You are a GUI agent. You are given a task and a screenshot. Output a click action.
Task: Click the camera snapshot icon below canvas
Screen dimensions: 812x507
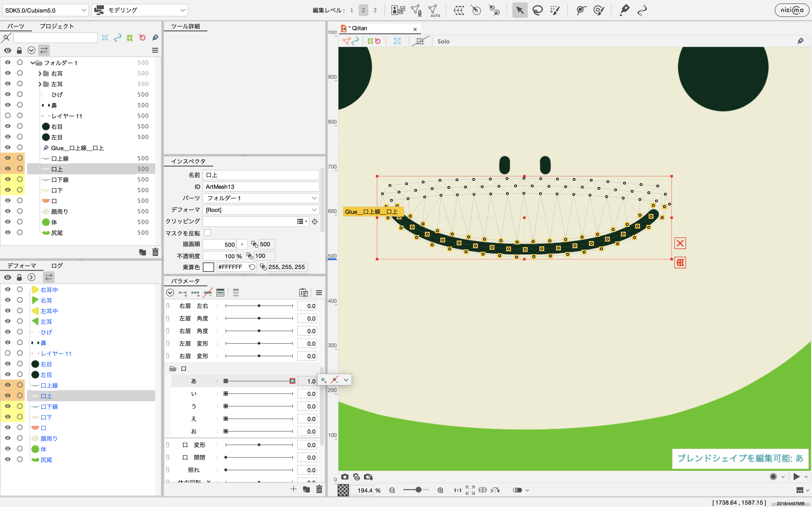(x=345, y=477)
